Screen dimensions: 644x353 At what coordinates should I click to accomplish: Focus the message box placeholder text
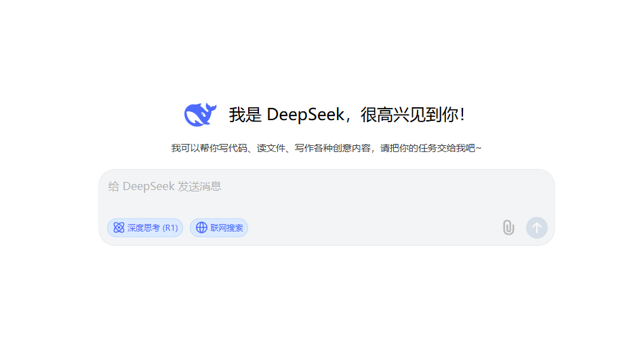tap(165, 187)
